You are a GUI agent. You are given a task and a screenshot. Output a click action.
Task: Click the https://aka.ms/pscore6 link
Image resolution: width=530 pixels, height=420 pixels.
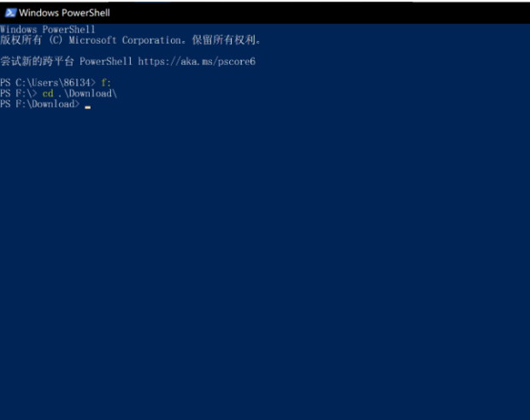pos(197,62)
